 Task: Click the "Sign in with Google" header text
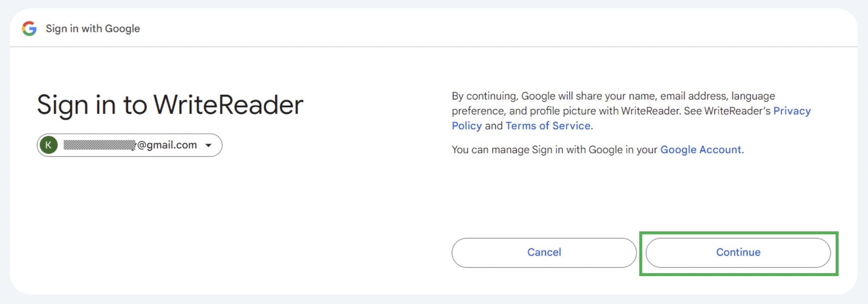pos(93,29)
